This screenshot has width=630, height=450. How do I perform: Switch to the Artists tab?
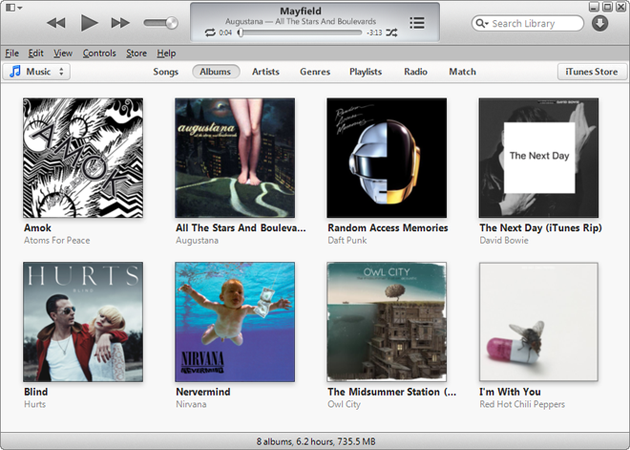coord(266,72)
